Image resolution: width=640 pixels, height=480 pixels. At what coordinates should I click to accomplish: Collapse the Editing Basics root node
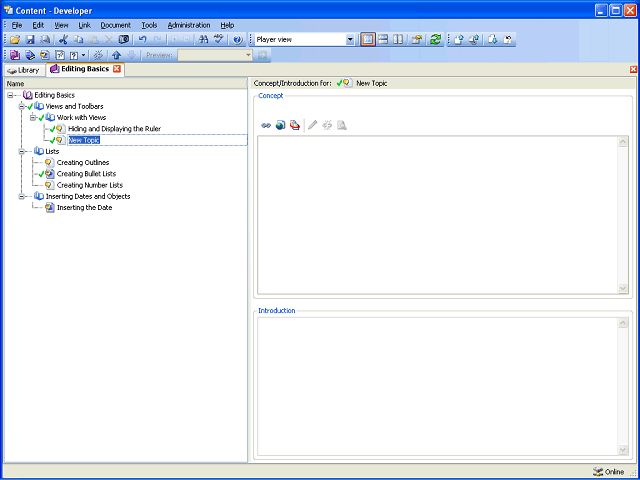click(x=10, y=95)
